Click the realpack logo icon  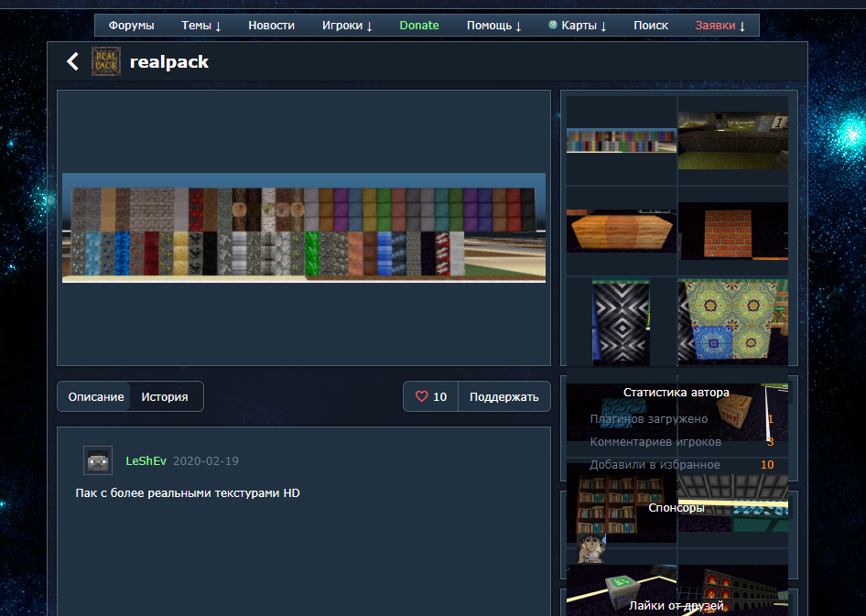105,62
